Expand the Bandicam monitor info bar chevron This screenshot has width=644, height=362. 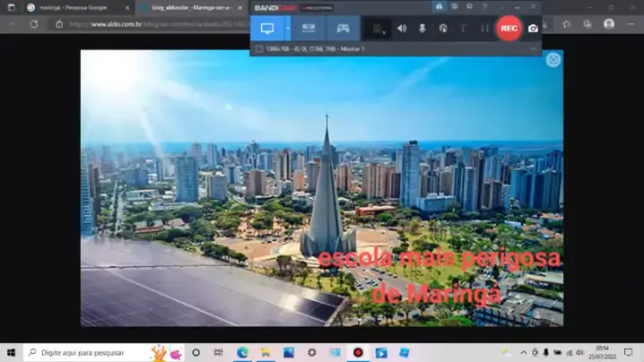click(x=534, y=49)
